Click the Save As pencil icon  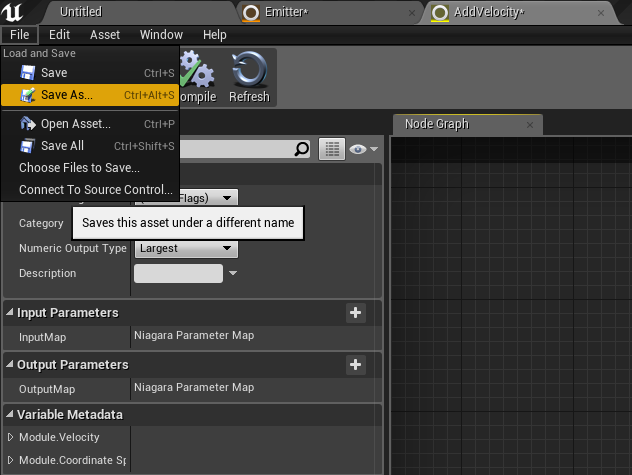(28, 95)
